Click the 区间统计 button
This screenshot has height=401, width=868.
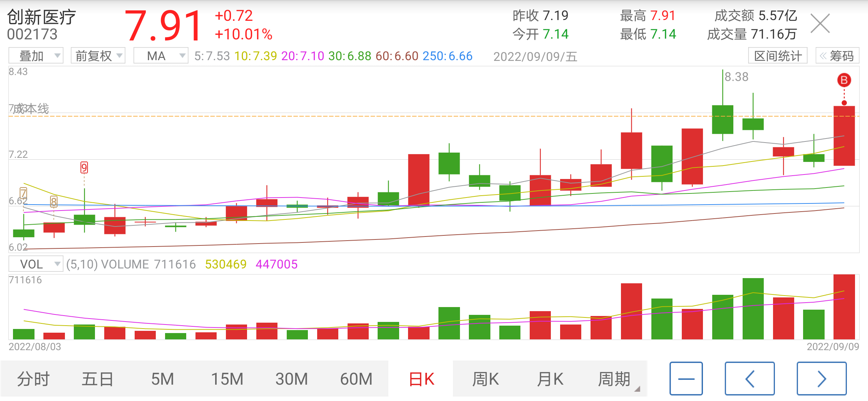[778, 56]
